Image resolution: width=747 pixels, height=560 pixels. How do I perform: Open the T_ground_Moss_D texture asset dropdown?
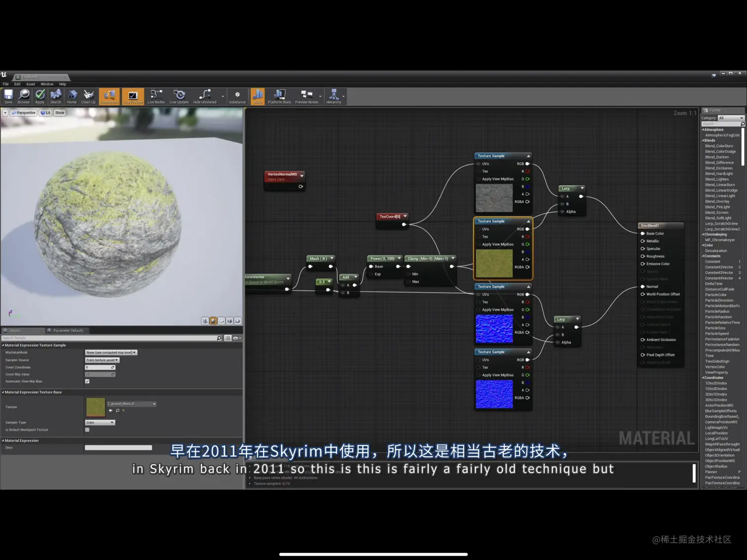coord(132,404)
